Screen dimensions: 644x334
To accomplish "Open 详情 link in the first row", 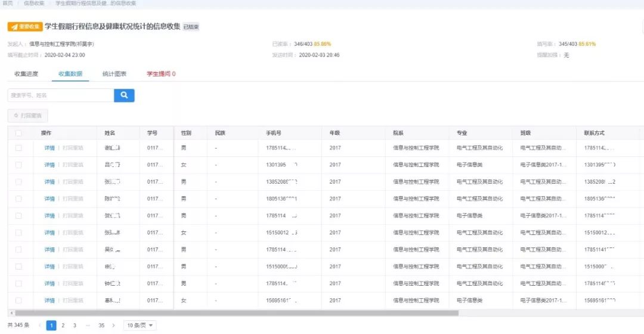I will pyautogui.click(x=49, y=148).
